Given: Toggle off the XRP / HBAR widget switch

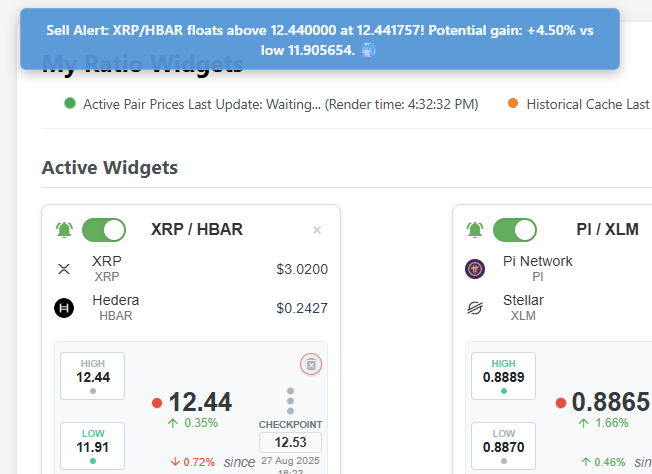Looking at the screenshot, I should pyautogui.click(x=104, y=230).
